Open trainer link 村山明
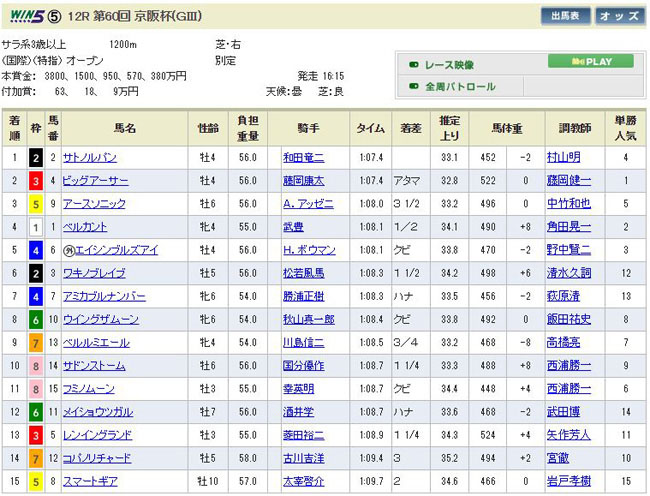This screenshot has width=650, height=496. [x=564, y=157]
